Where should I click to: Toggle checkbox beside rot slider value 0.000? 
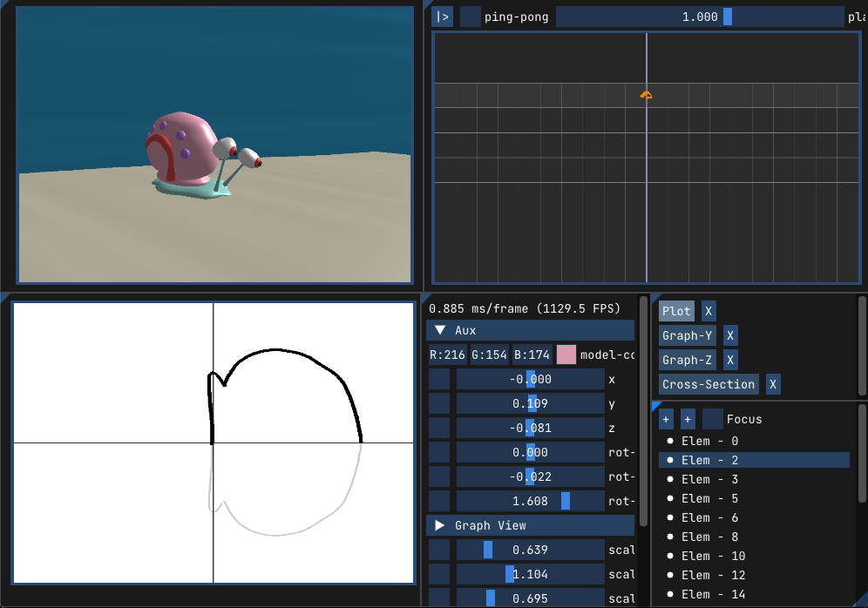tap(439, 452)
